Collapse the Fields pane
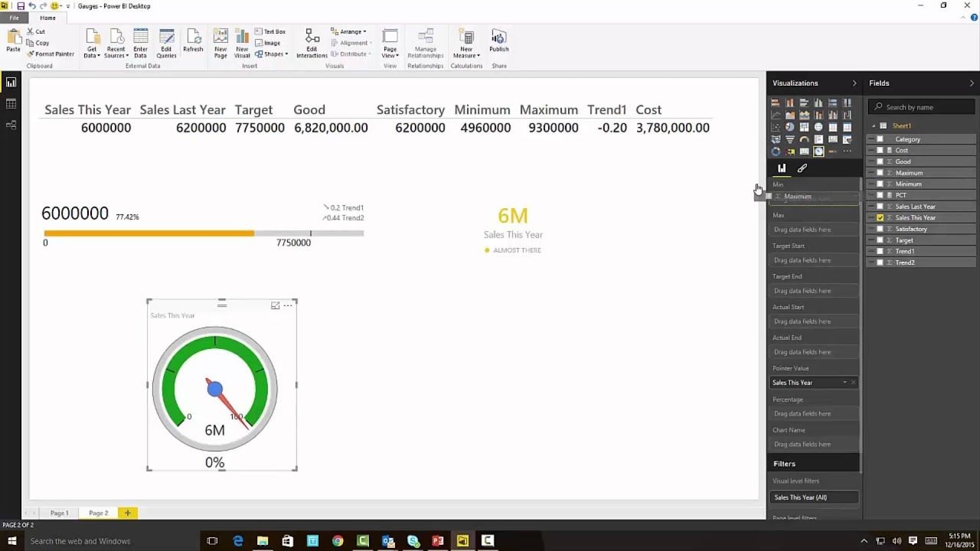The height and width of the screenshot is (551, 980). [972, 83]
